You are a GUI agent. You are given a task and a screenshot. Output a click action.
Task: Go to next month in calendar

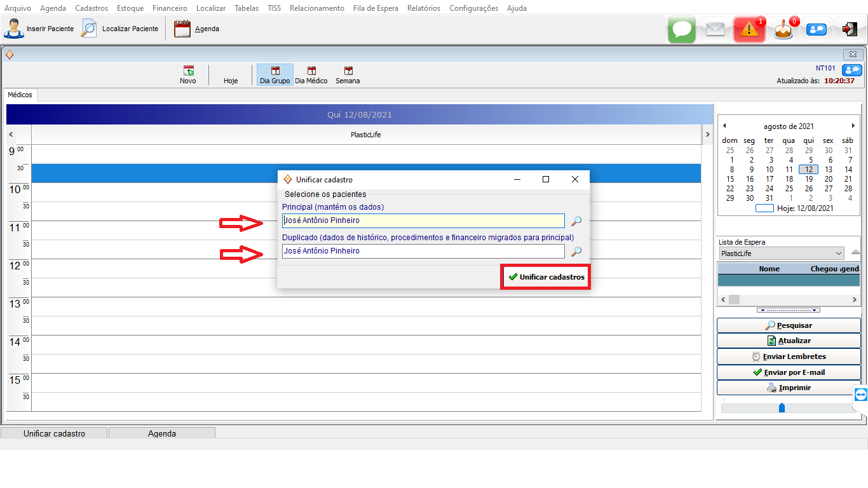(x=853, y=126)
